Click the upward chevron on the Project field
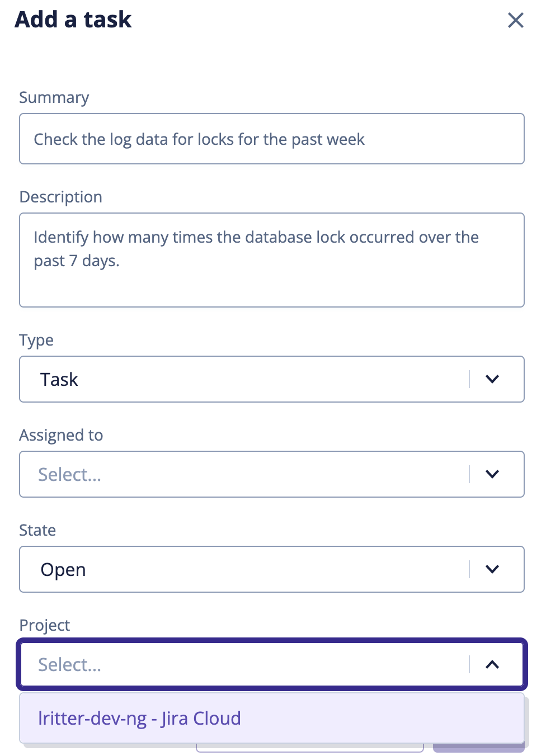 pyautogui.click(x=492, y=664)
